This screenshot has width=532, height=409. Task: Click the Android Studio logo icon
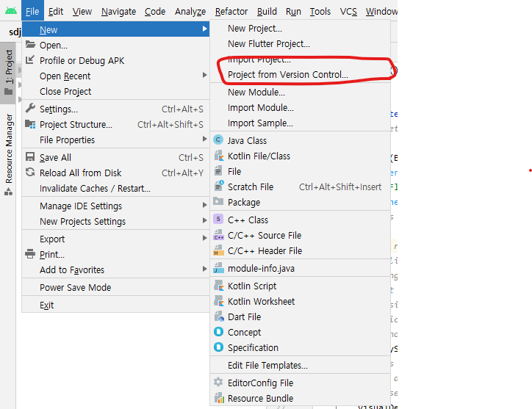11,10
